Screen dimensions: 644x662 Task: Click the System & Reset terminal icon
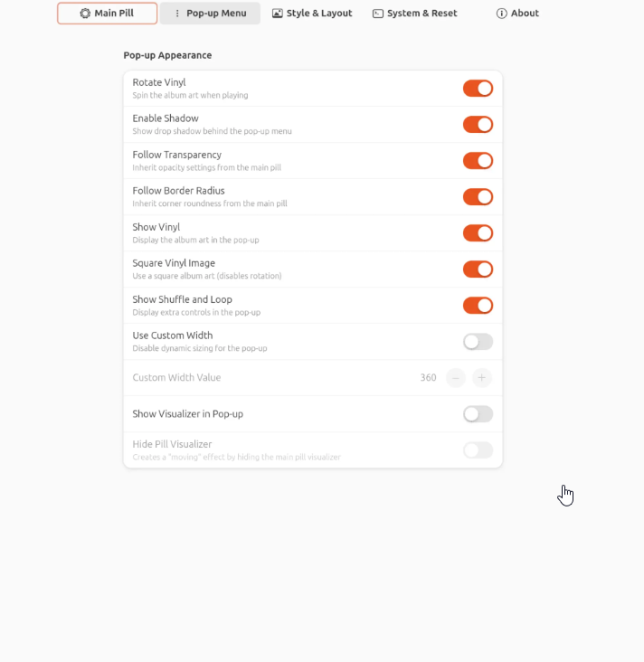(x=378, y=14)
